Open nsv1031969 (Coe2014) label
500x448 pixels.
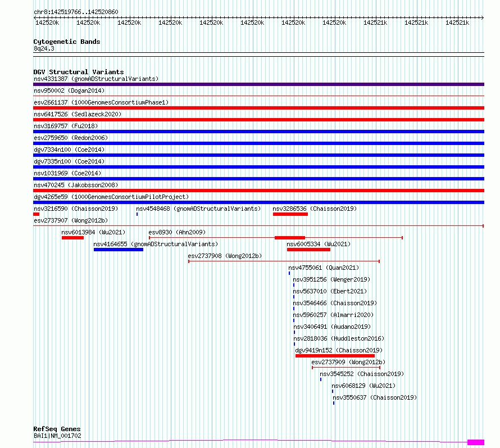pyautogui.click(x=67, y=173)
